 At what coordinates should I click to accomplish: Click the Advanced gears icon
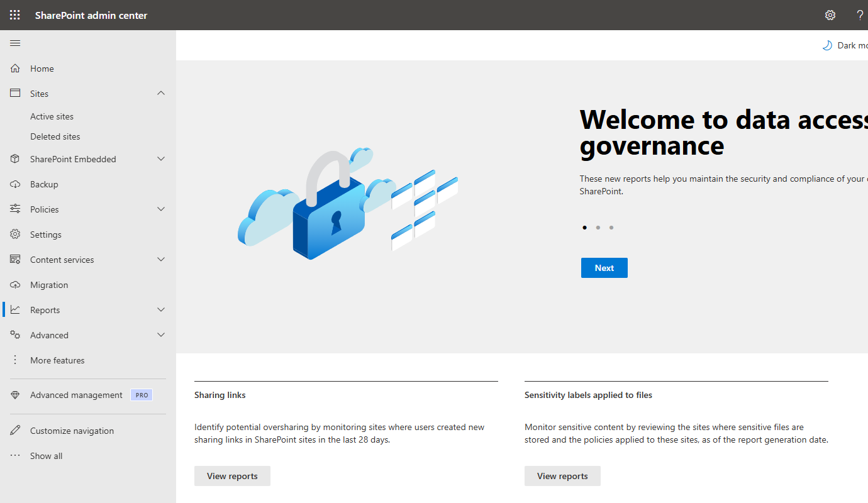coord(16,334)
